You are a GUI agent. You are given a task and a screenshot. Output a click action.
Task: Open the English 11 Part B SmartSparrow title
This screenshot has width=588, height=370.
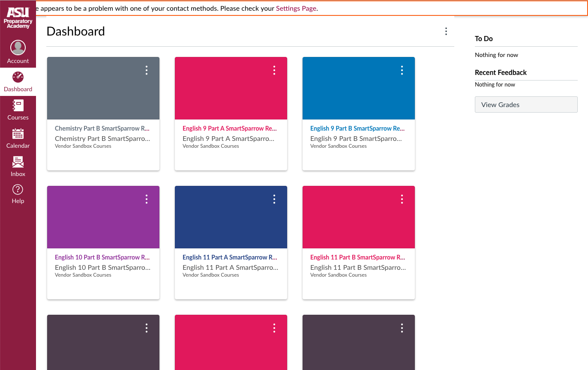pos(358,257)
